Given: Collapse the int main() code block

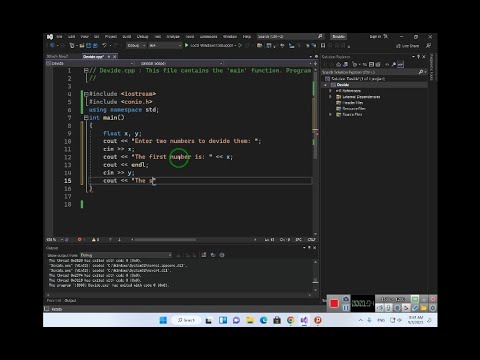Looking at the screenshot, I should tap(86, 117).
